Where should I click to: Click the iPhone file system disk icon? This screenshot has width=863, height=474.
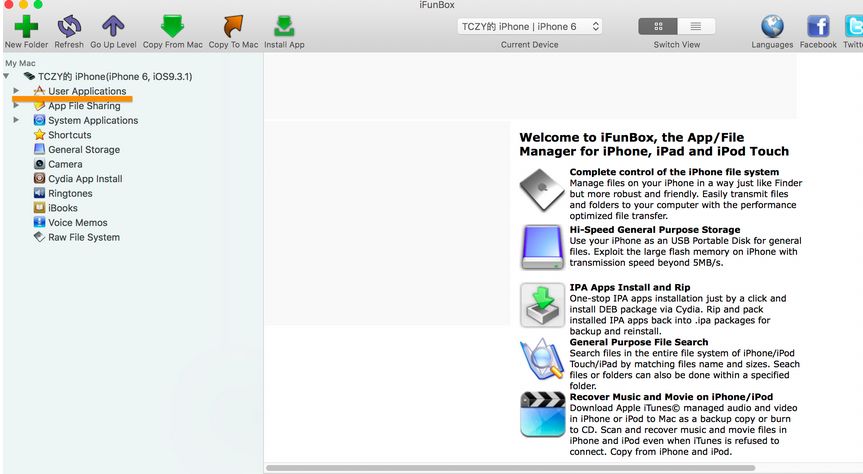542,190
